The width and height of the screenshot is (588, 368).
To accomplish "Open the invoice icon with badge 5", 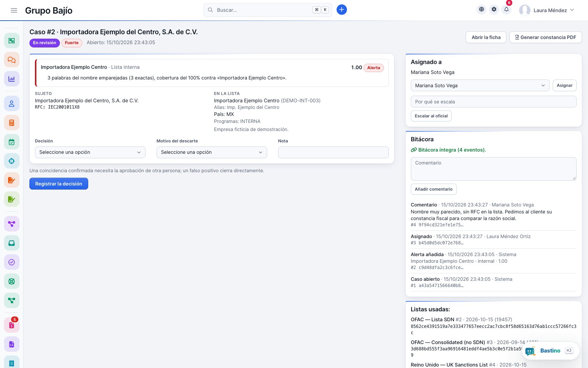I will [x=12, y=325].
